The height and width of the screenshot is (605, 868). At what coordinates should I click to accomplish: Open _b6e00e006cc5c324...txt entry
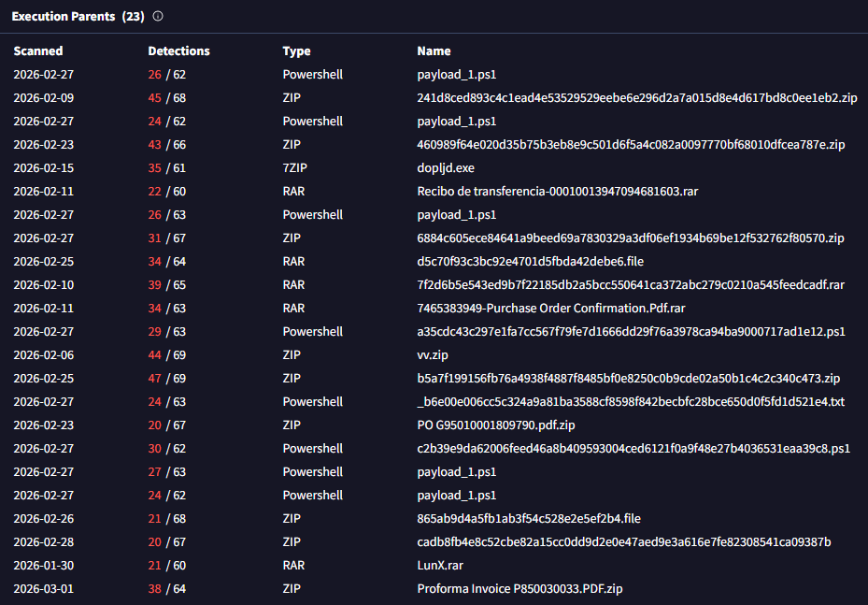point(631,402)
